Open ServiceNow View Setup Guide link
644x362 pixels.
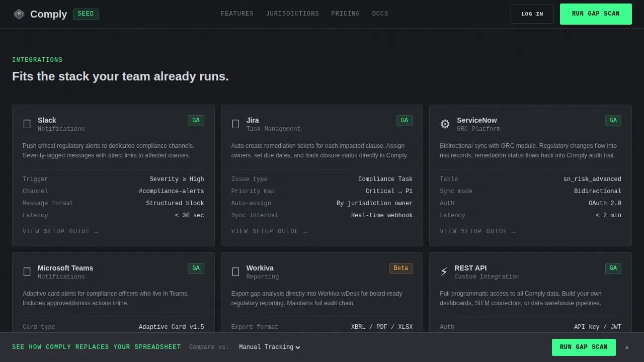pyautogui.click(x=477, y=231)
